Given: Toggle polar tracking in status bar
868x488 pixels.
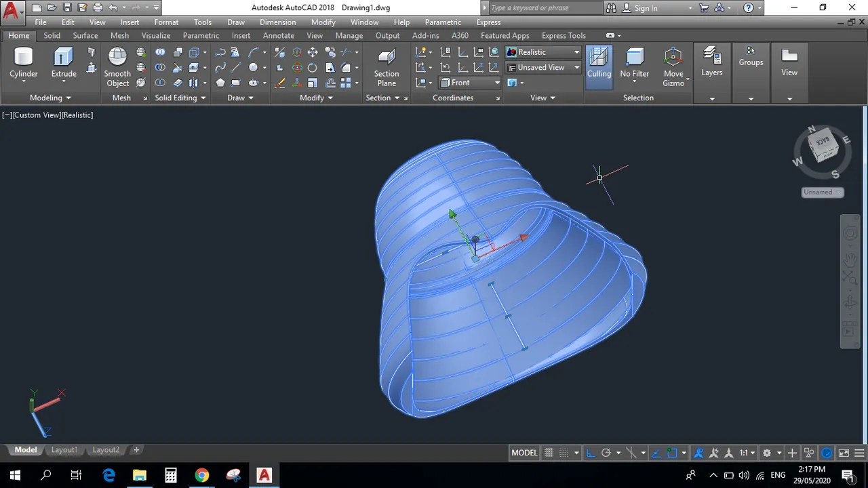Looking at the screenshot, I should point(606,453).
